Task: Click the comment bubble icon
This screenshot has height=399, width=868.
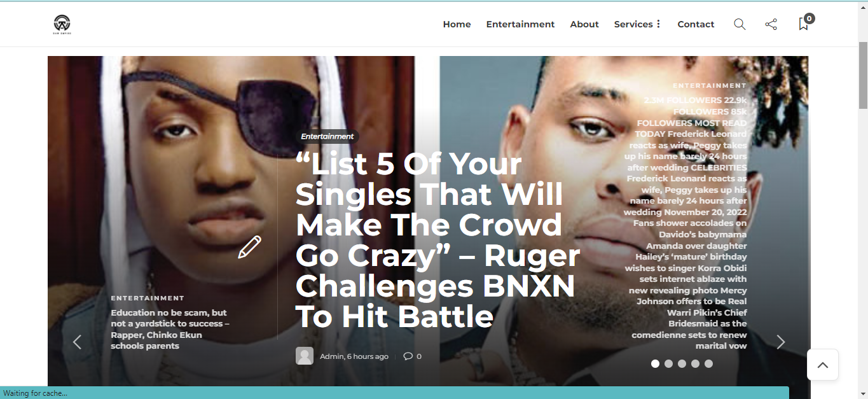Action: click(408, 356)
